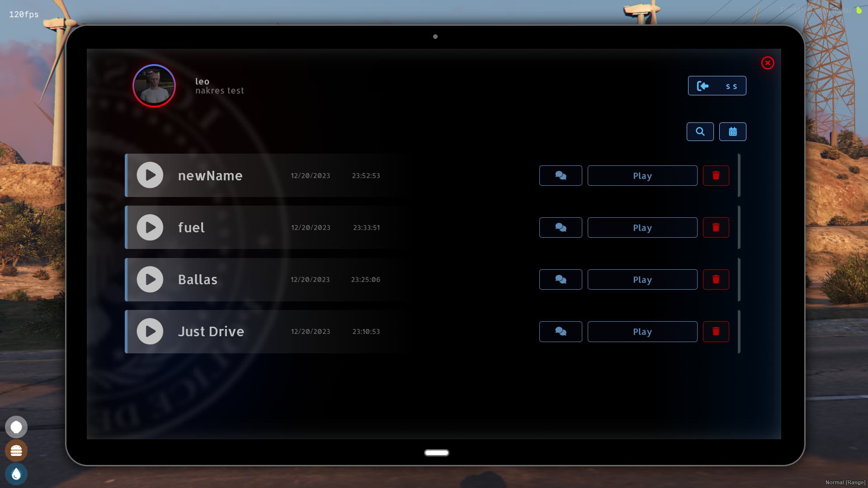Click the Play button for Ballas
The width and height of the screenshot is (868, 488).
pos(642,279)
